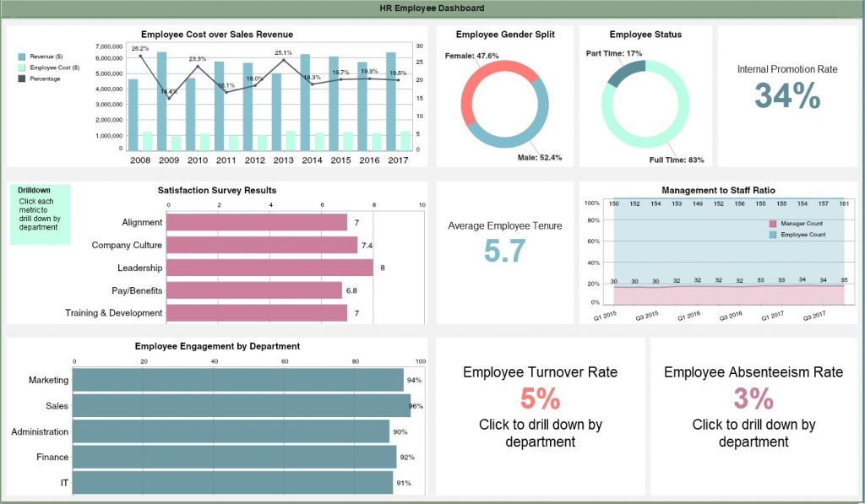This screenshot has height=504, width=865.
Task: Click the Revenue ($) legend swatch
Action: pos(22,56)
